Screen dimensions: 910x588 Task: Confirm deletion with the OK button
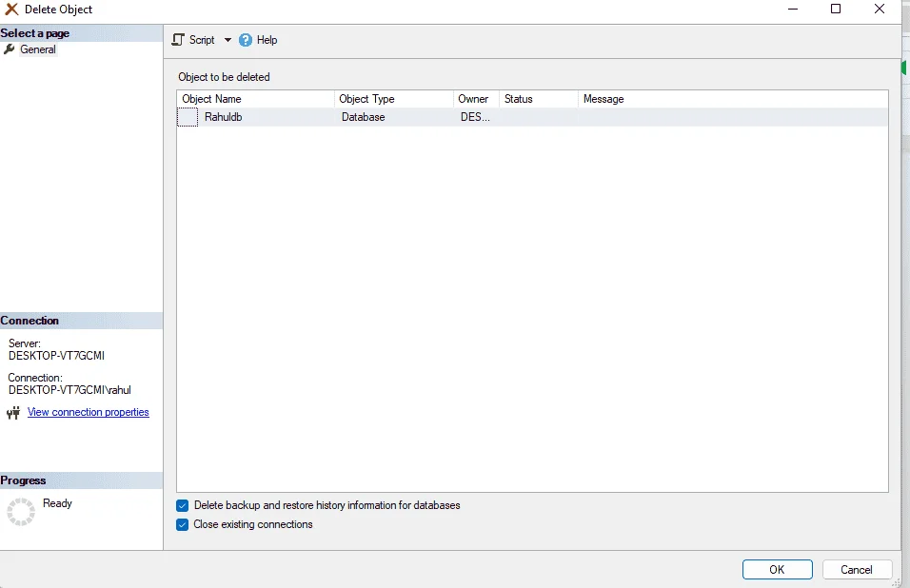tap(777, 569)
